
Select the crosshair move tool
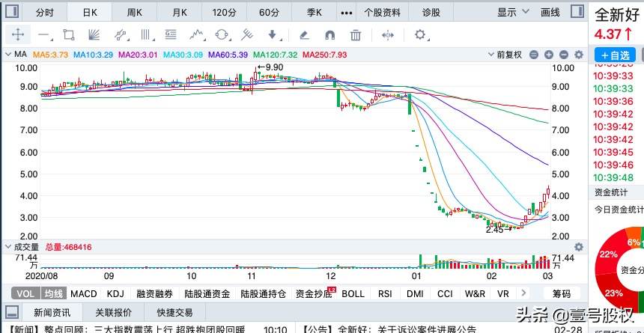pyautogui.click(x=18, y=34)
